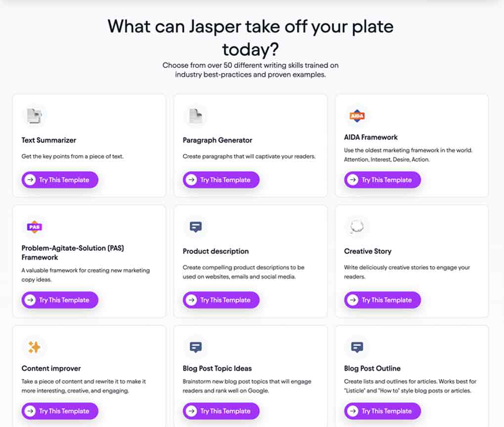Click the orange AIDA Framework icon
The image size is (504, 427).
(x=357, y=116)
